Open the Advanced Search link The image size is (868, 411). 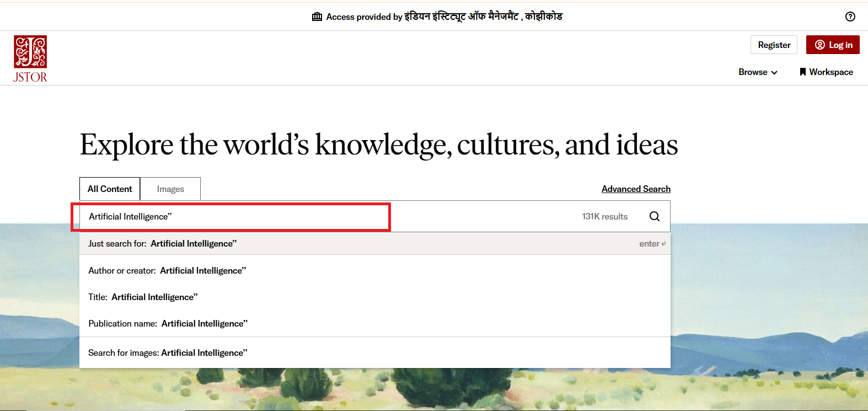pos(636,189)
